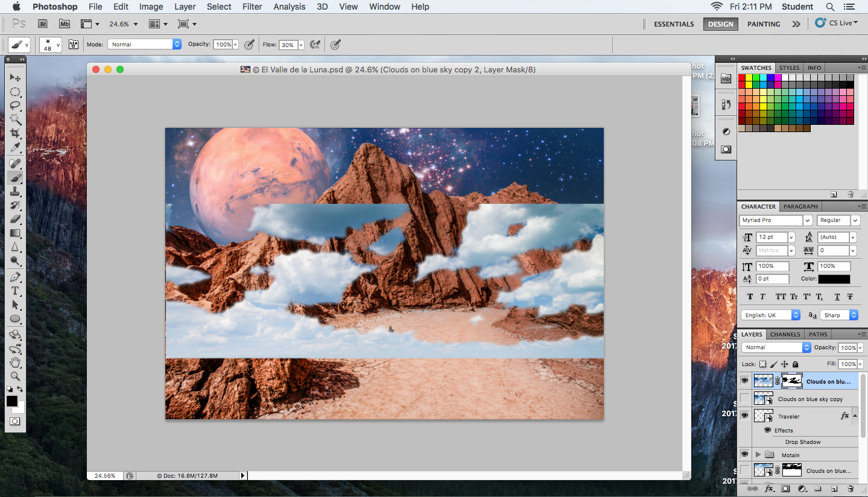Click the Character panel text Color swatch

(834, 279)
